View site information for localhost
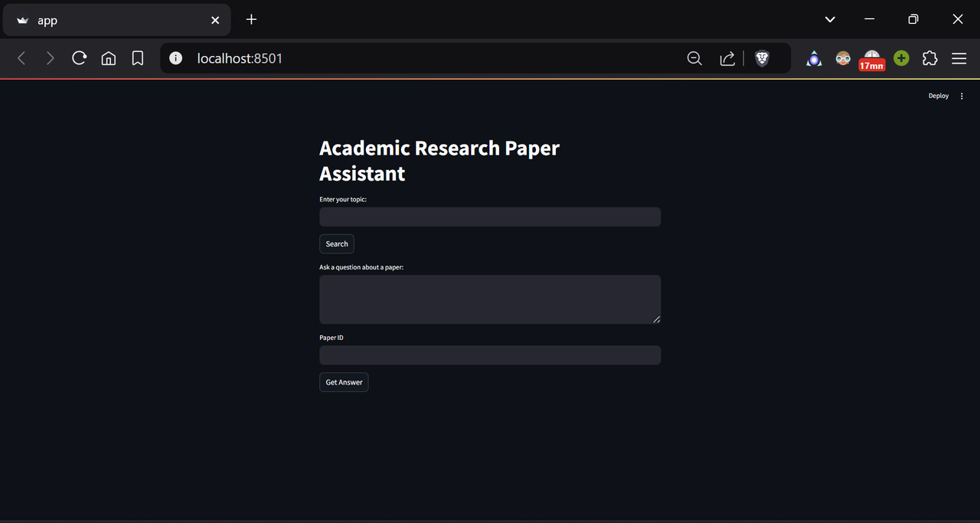Screen dimensions: 980x523 click(x=176, y=58)
